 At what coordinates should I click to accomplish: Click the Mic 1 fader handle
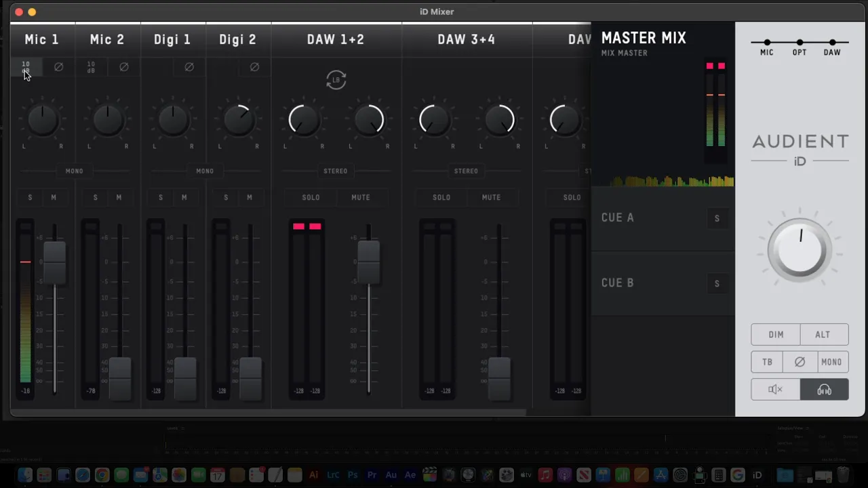click(x=54, y=262)
